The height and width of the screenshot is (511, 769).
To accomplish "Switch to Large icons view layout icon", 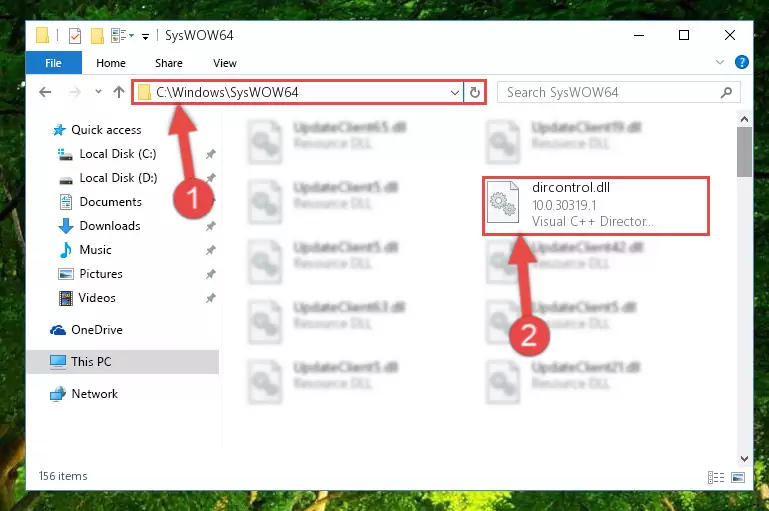I will [738, 477].
